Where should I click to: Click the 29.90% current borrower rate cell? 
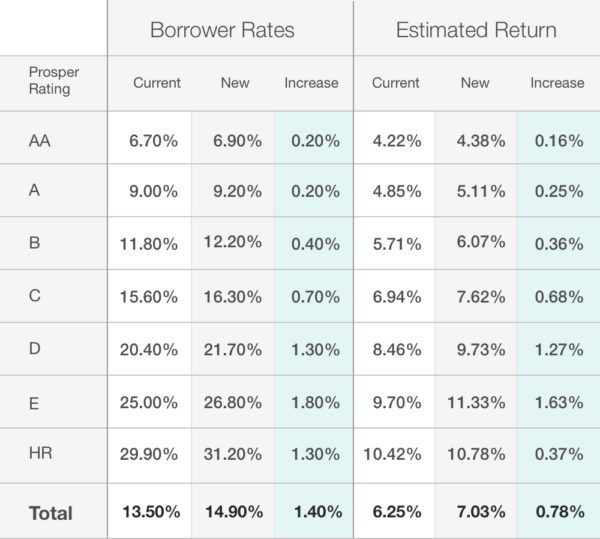pyautogui.click(x=152, y=457)
